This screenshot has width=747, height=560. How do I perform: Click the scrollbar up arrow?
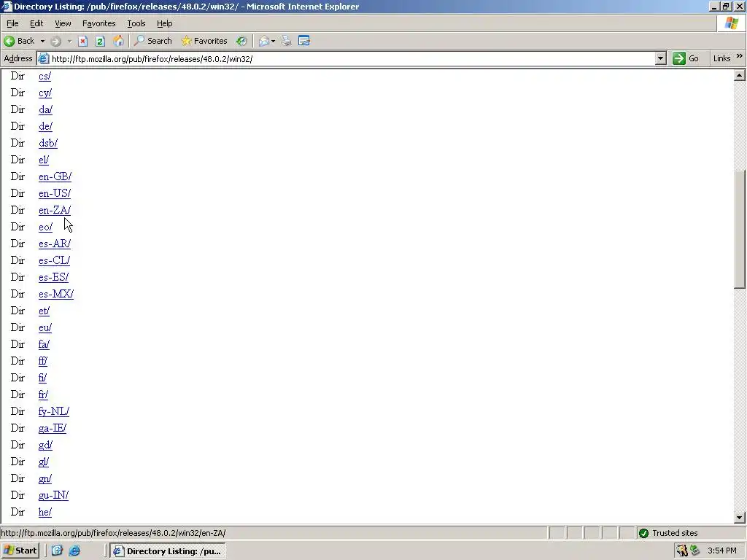(x=739, y=75)
